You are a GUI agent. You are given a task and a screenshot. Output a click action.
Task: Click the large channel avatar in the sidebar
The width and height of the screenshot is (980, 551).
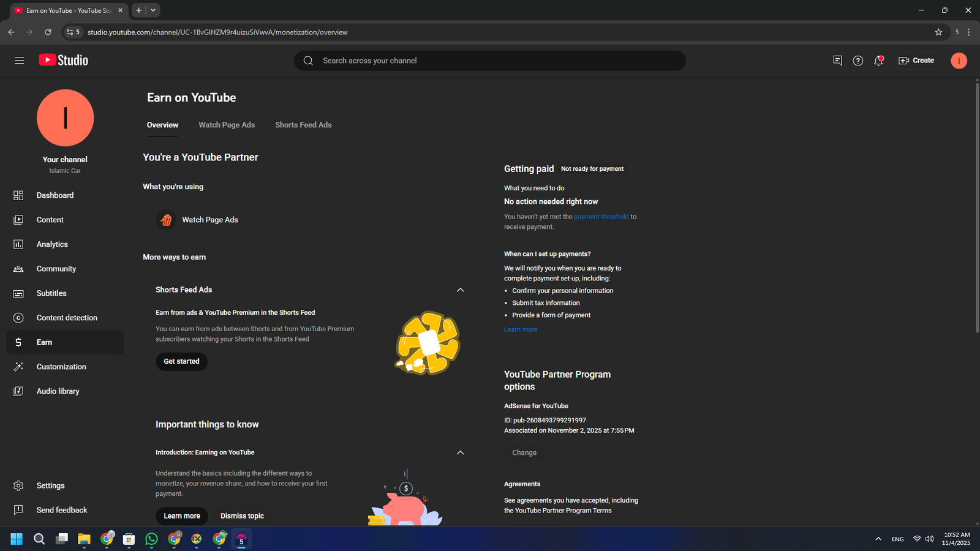pos(65,118)
